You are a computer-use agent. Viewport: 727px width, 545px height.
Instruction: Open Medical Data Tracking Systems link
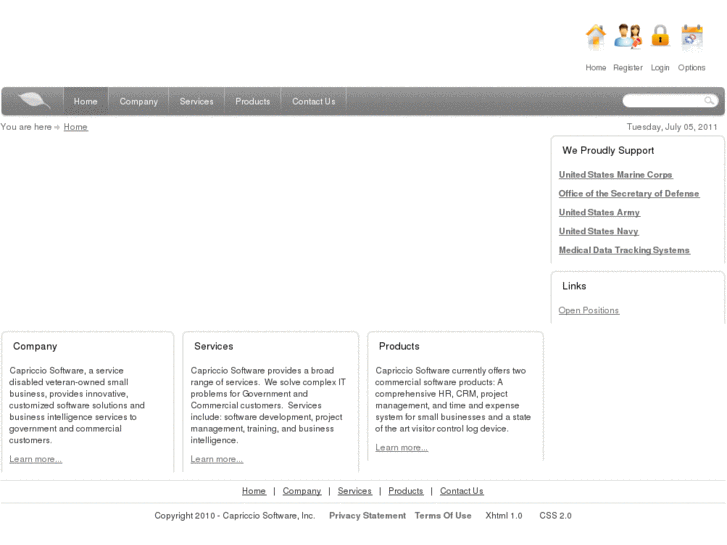tap(624, 250)
